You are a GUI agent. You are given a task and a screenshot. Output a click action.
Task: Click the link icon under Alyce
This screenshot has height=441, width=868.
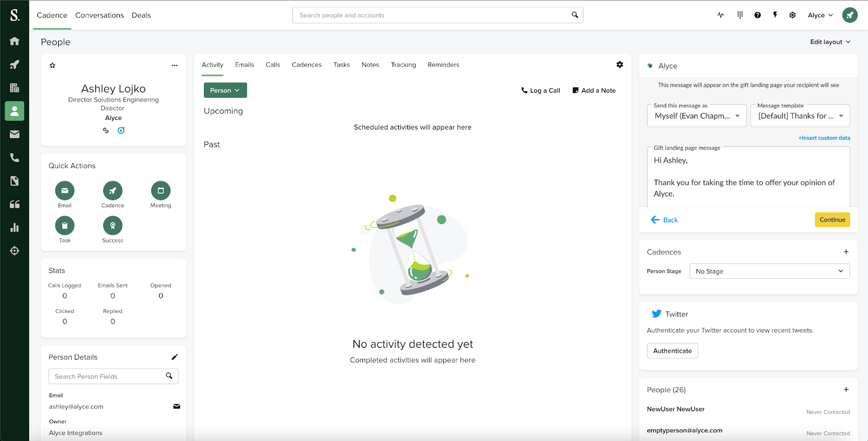coord(106,131)
